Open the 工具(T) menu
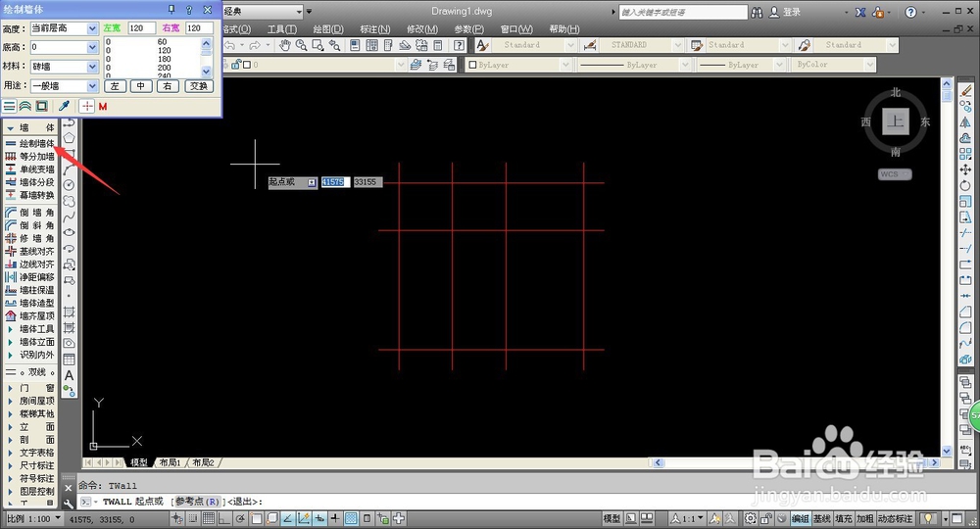980x529 pixels. pos(282,29)
